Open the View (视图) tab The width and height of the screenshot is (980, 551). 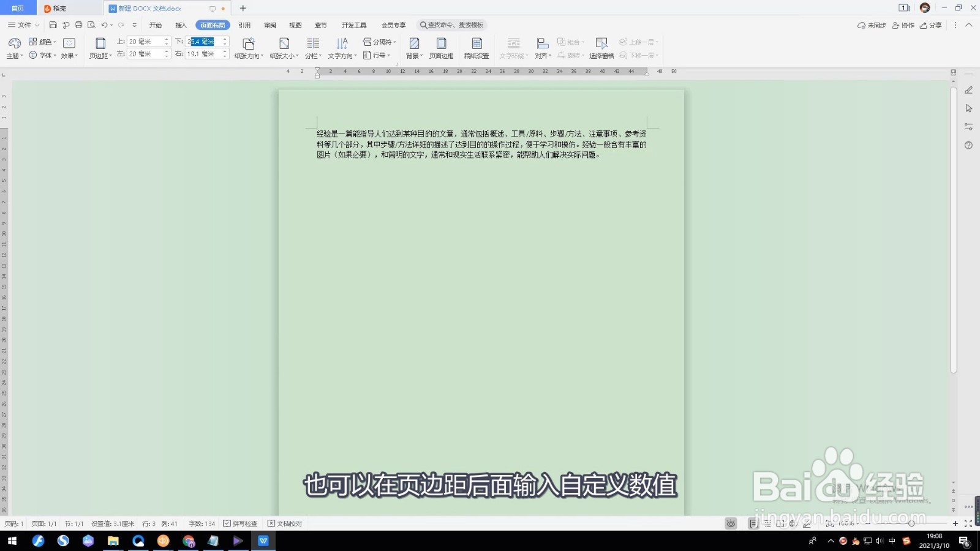coord(295,25)
